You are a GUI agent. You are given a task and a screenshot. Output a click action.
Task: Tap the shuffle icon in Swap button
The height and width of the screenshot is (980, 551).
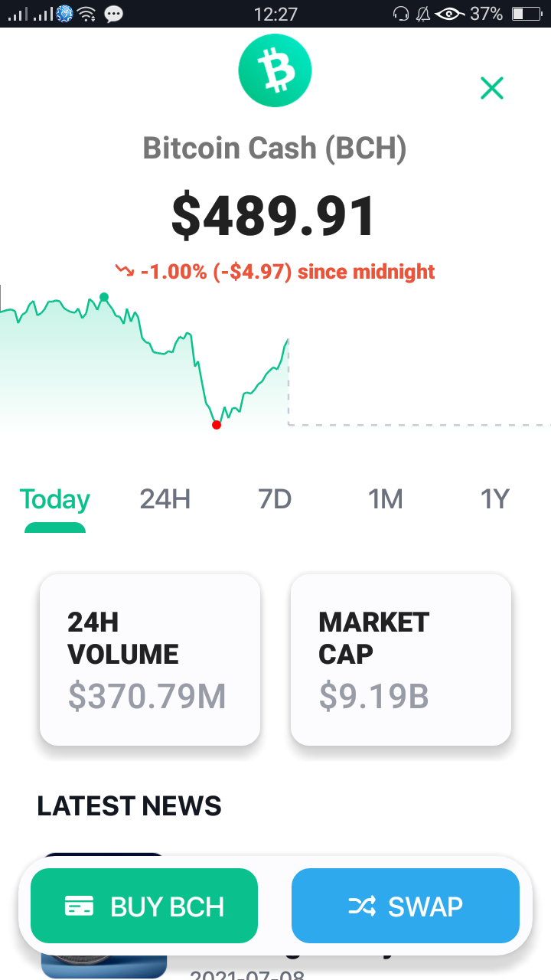362,906
